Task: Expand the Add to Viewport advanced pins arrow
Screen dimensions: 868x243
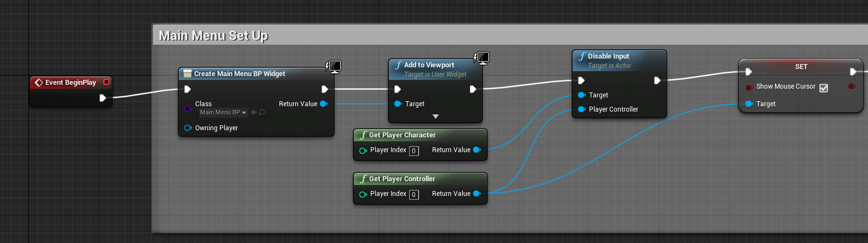Action: tap(435, 117)
